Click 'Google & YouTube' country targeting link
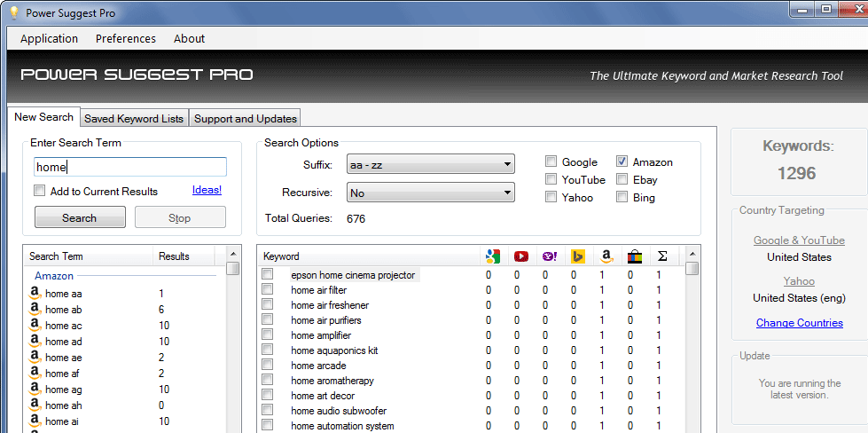 [x=799, y=240]
